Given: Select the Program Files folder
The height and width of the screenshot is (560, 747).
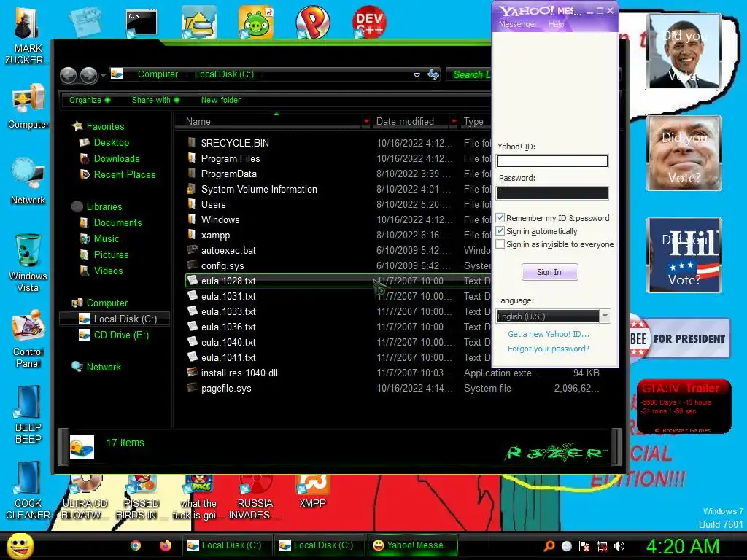Looking at the screenshot, I should coord(230,158).
